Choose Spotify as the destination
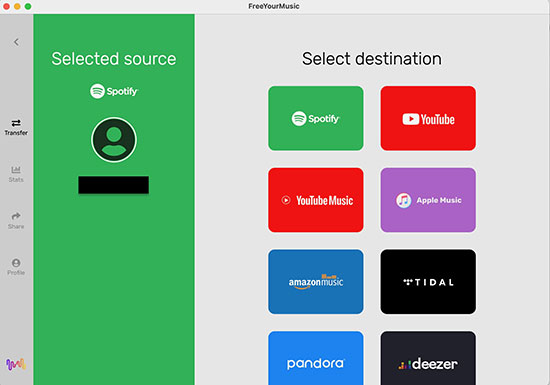The width and height of the screenshot is (550, 385). (316, 119)
